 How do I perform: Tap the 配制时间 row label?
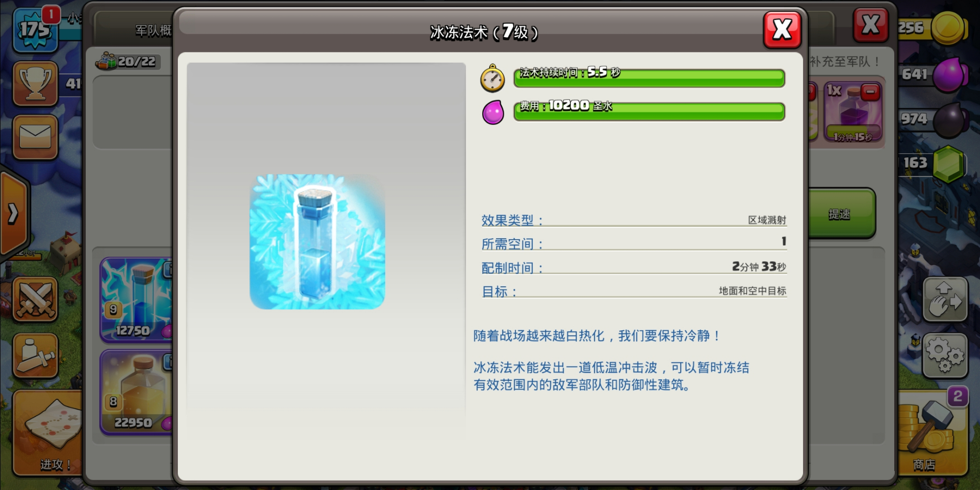512,268
